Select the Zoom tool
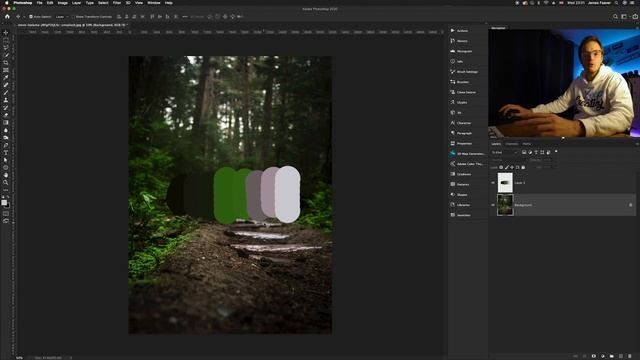The image size is (640, 360). (6, 182)
